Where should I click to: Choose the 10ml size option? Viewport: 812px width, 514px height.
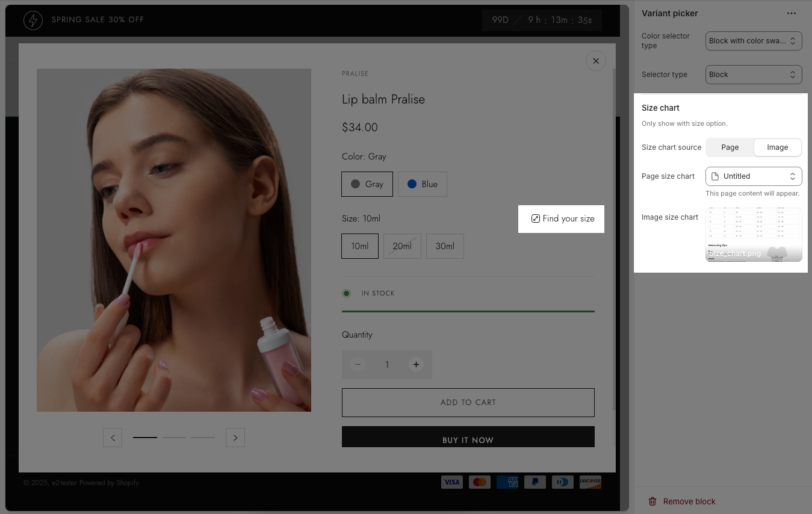(x=360, y=246)
